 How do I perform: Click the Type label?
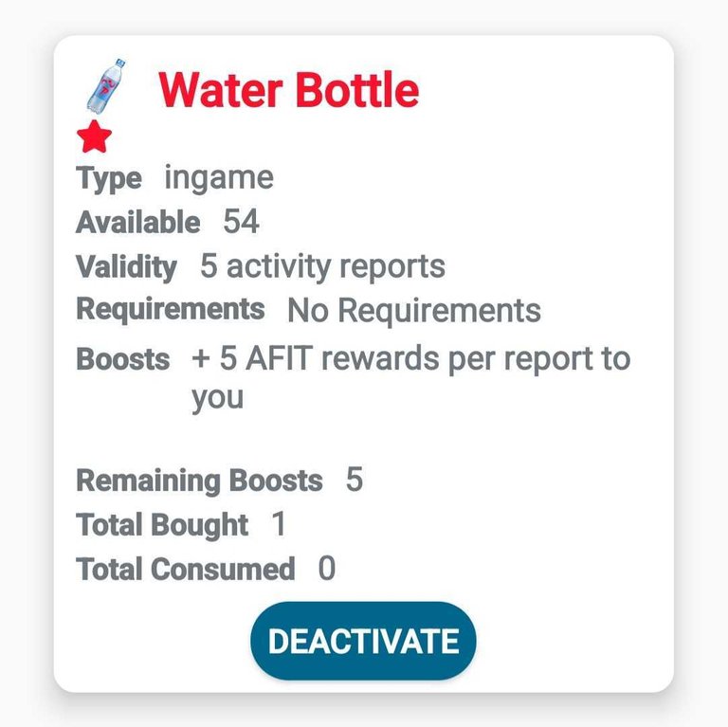click(109, 179)
